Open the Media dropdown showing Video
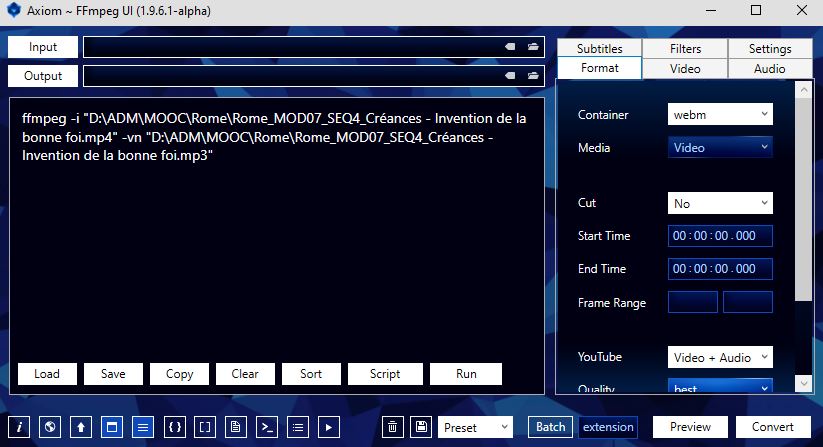 [x=720, y=147]
